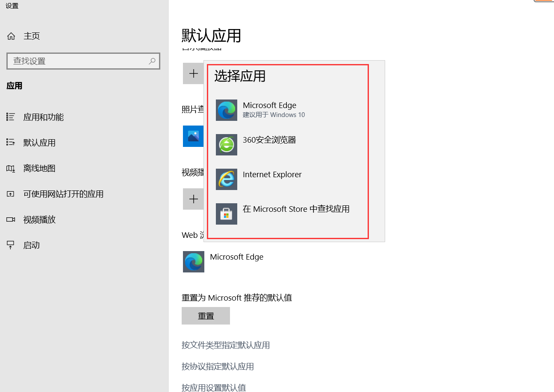Click the 应用 section heading in sidebar
The width and height of the screenshot is (554, 392).
tap(14, 86)
